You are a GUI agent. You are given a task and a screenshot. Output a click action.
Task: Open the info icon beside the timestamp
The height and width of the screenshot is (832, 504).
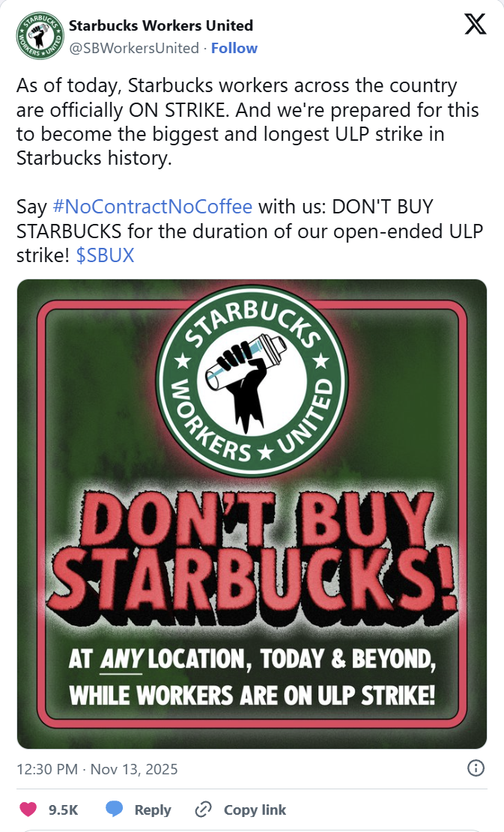click(x=476, y=768)
